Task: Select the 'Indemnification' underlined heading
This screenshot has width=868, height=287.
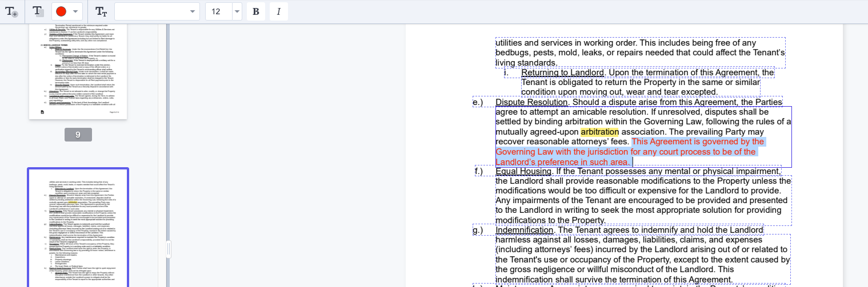Action: point(525,230)
